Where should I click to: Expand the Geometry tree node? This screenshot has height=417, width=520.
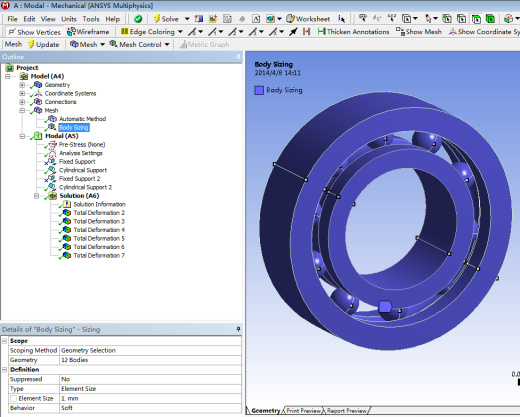pyautogui.click(x=22, y=85)
